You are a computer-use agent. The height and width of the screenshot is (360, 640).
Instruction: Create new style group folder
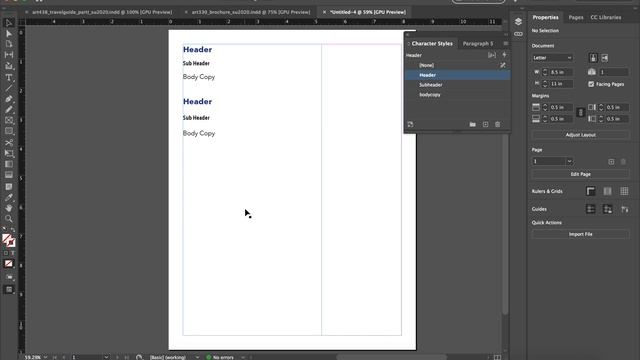point(473,124)
